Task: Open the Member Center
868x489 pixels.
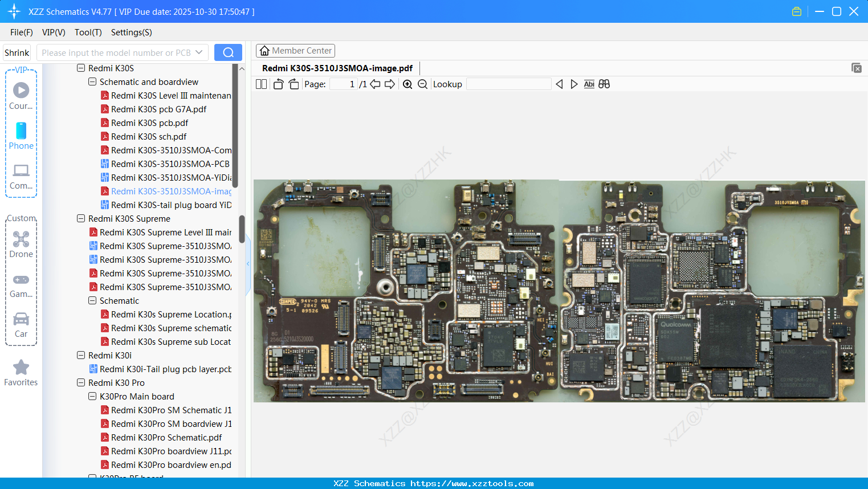Action: (x=295, y=50)
